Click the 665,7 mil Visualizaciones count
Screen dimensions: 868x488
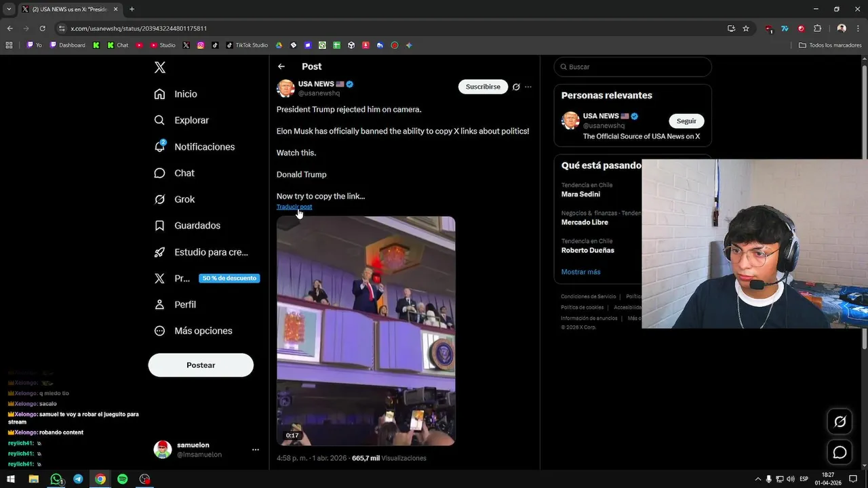389,458
